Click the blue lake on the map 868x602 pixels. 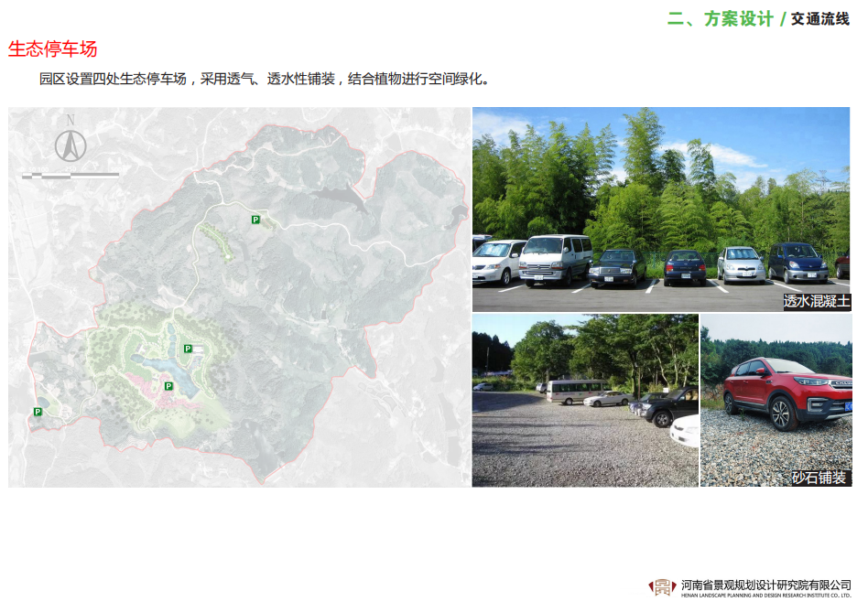click(156, 366)
